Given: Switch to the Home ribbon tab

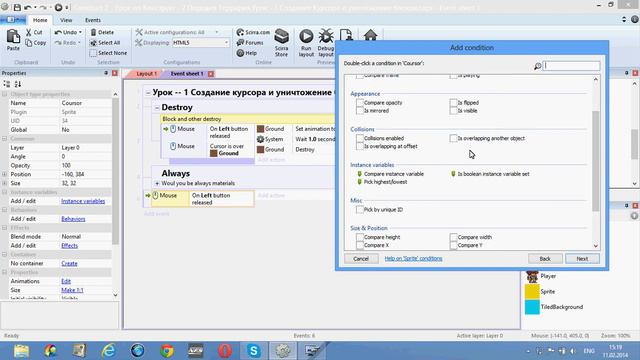Looking at the screenshot, I should tap(40, 20).
